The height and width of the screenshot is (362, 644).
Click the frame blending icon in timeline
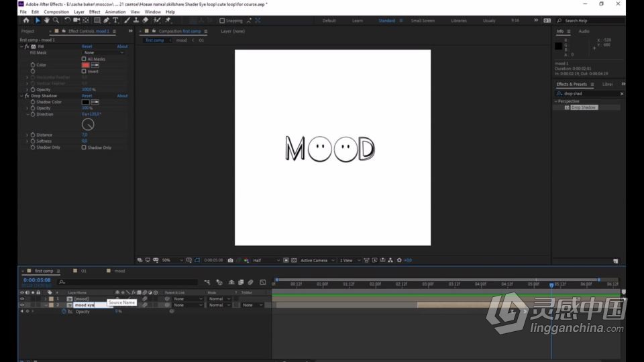tap(241, 282)
